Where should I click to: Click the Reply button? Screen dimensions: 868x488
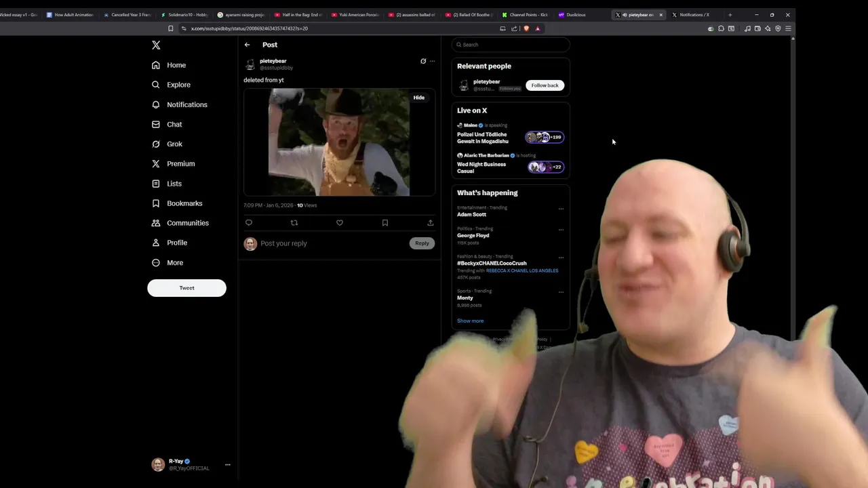422,243
